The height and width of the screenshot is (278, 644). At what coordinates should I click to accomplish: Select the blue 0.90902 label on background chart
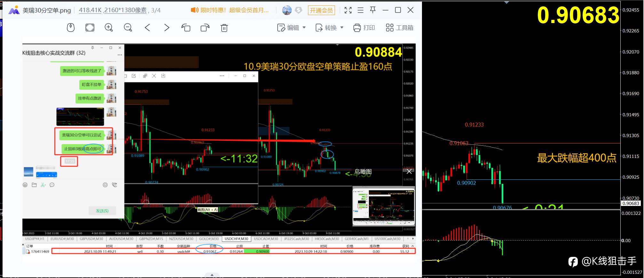point(466,183)
